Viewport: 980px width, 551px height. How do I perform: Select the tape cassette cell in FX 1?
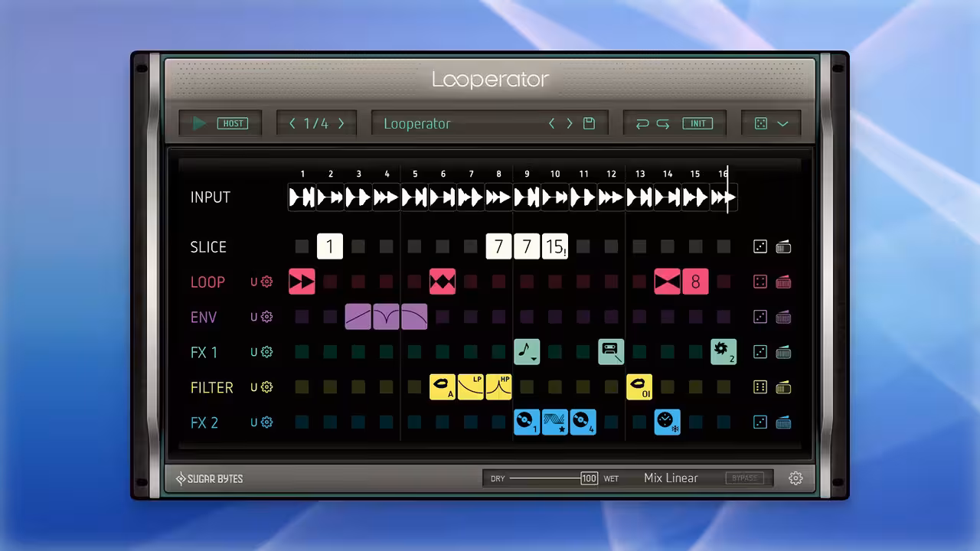[611, 352]
